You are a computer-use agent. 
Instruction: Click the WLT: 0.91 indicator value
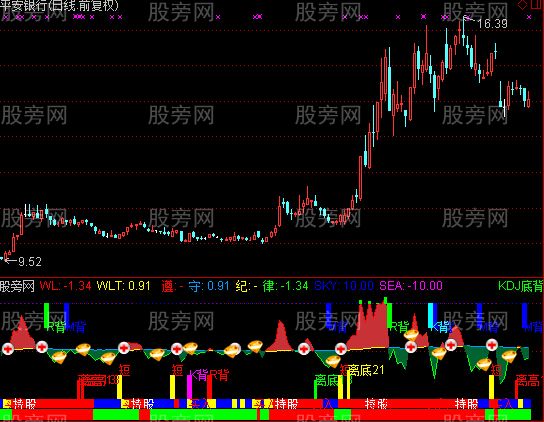[124, 286]
